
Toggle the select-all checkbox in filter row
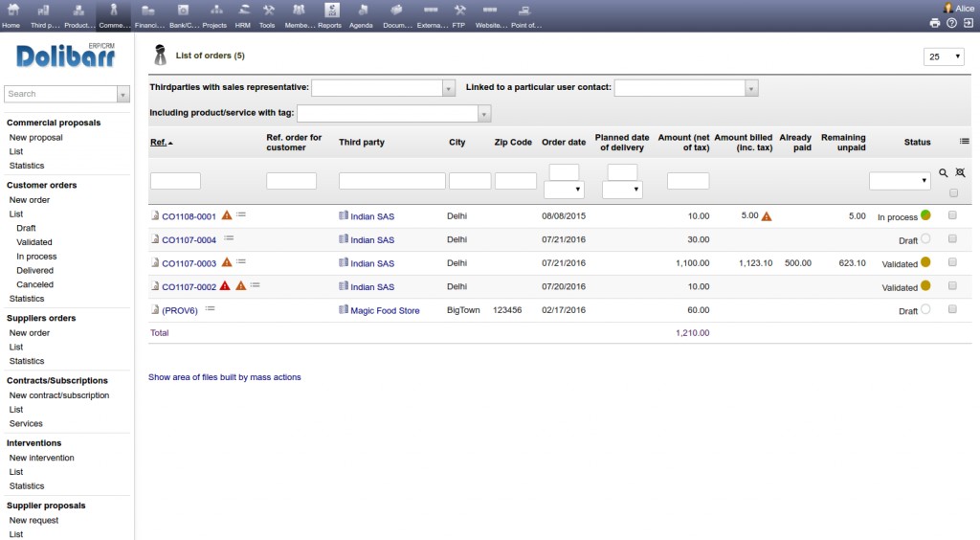point(952,192)
